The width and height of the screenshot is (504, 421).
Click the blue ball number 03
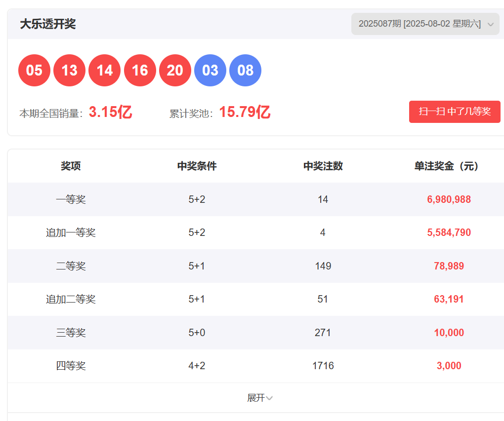210,71
